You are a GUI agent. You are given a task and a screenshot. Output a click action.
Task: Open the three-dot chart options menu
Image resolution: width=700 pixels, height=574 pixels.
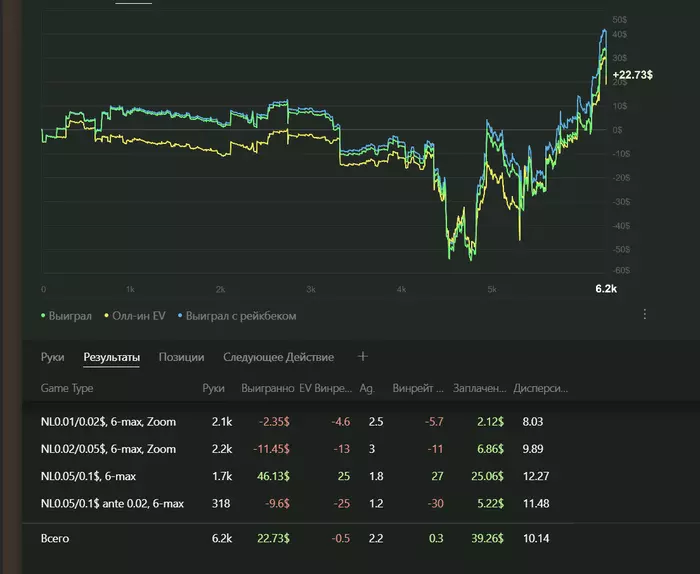[x=645, y=314]
